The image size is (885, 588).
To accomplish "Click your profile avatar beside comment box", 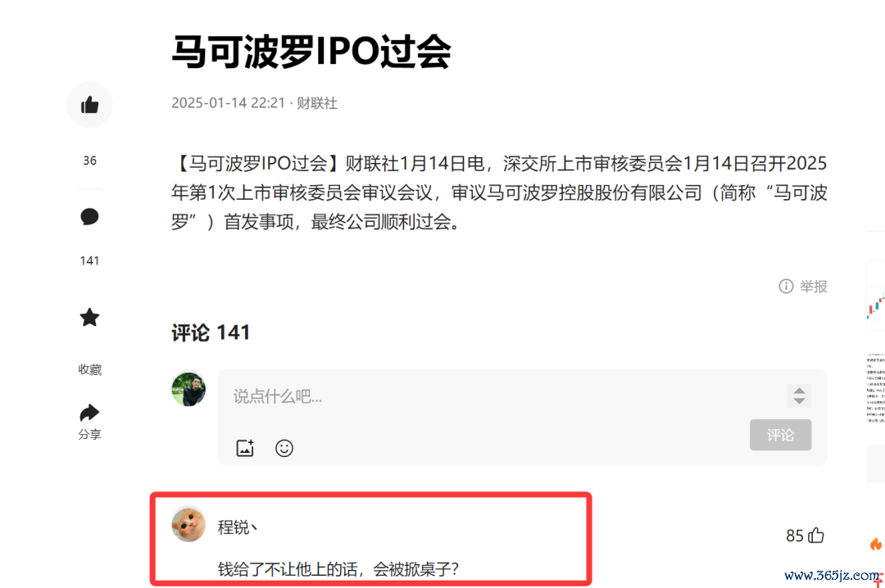I will point(188,389).
